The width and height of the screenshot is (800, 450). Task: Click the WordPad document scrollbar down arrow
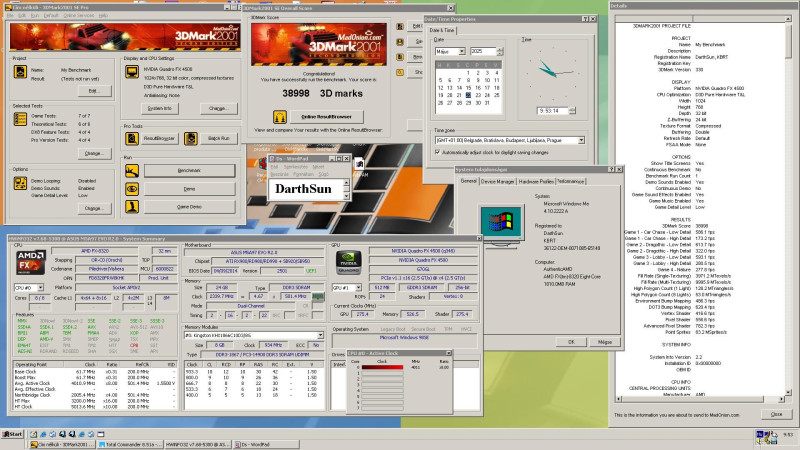pos(347,196)
